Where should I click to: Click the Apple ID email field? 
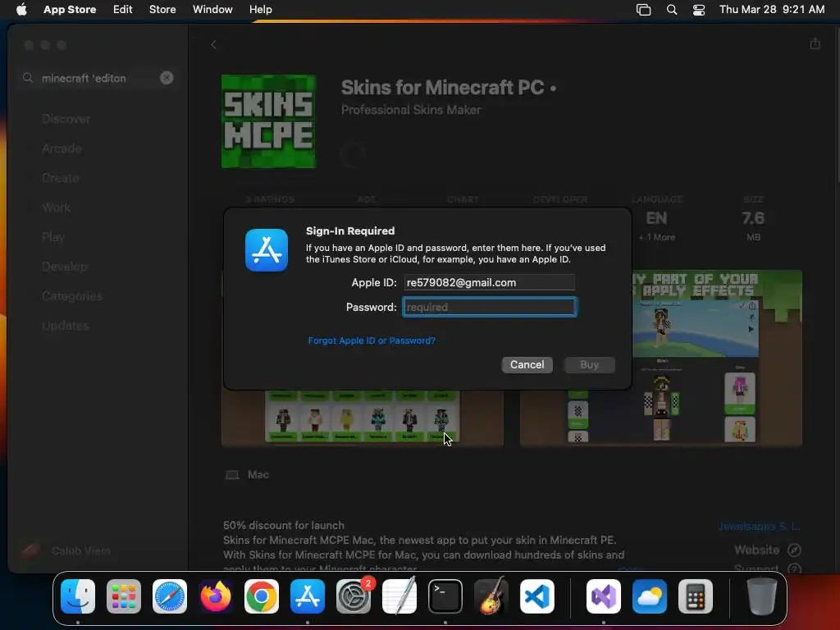coord(490,282)
